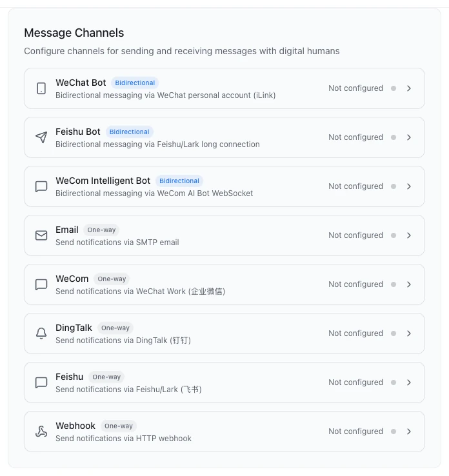Image resolution: width=449 pixels, height=476 pixels.
Task: Expand the WeChat Bot channel chevron
Action: (409, 88)
